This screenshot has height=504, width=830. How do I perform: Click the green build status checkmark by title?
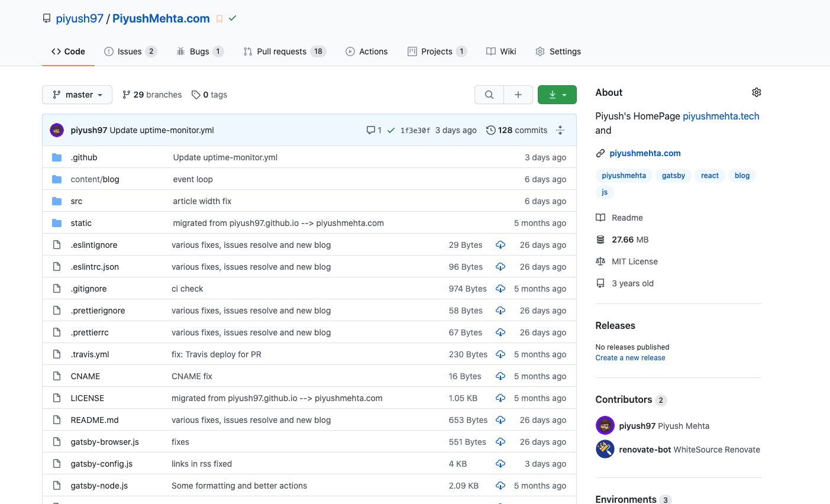(232, 18)
